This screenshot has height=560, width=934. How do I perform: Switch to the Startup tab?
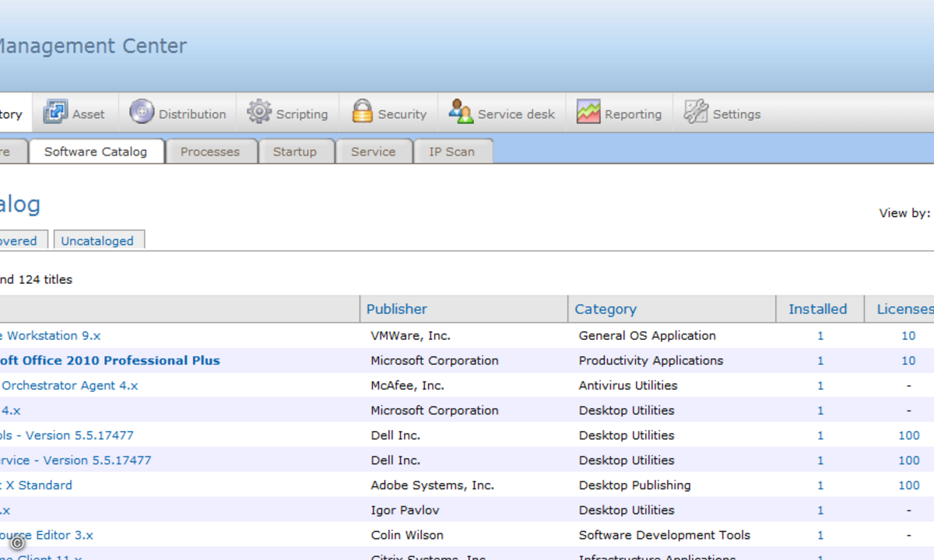coord(295,152)
